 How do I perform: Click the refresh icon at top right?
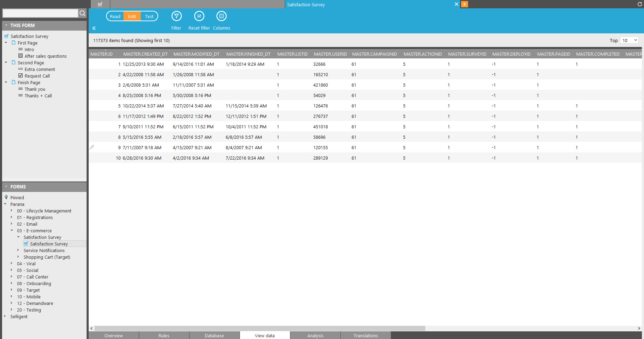pos(639,4)
